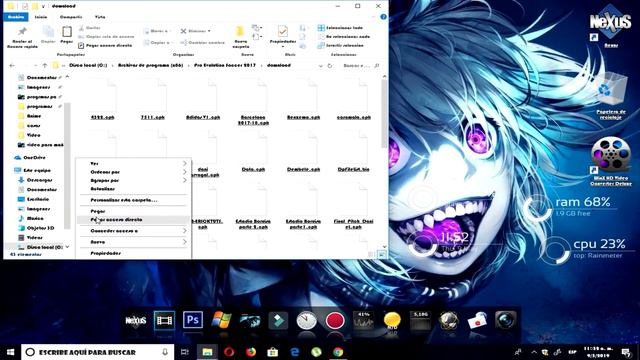Click the Pegar clipboard icon in ribbon
This screenshot has width=640, height=360.
tap(67, 31)
